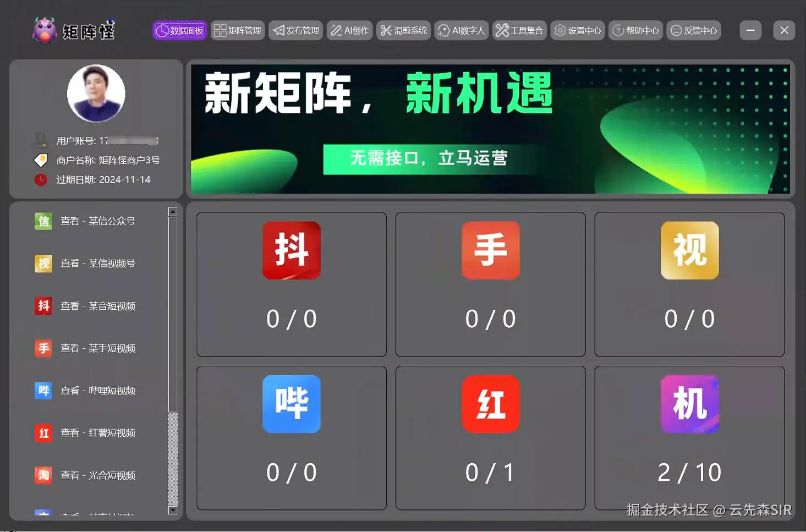
Task: Click the 2 / 10 count under 机
Action: coord(689,473)
